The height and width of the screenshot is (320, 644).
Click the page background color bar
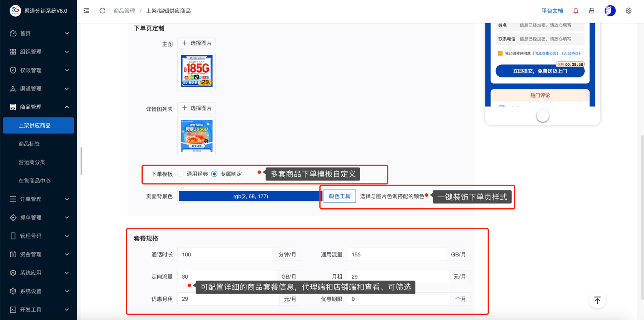(x=250, y=196)
